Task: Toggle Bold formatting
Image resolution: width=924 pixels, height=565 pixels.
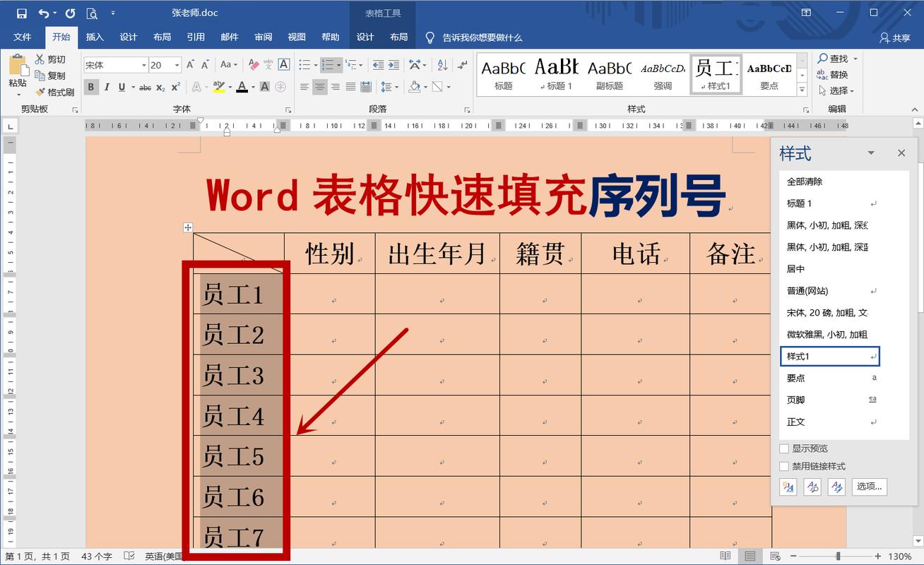Action: (x=91, y=87)
